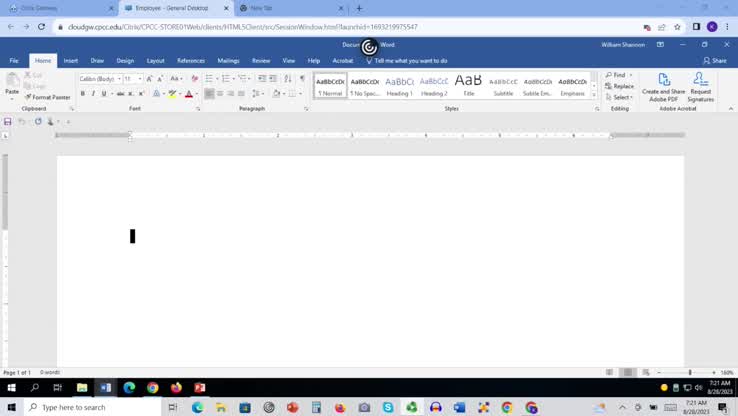
Task: Click the Clear All Formatting icon
Action: [194, 79]
